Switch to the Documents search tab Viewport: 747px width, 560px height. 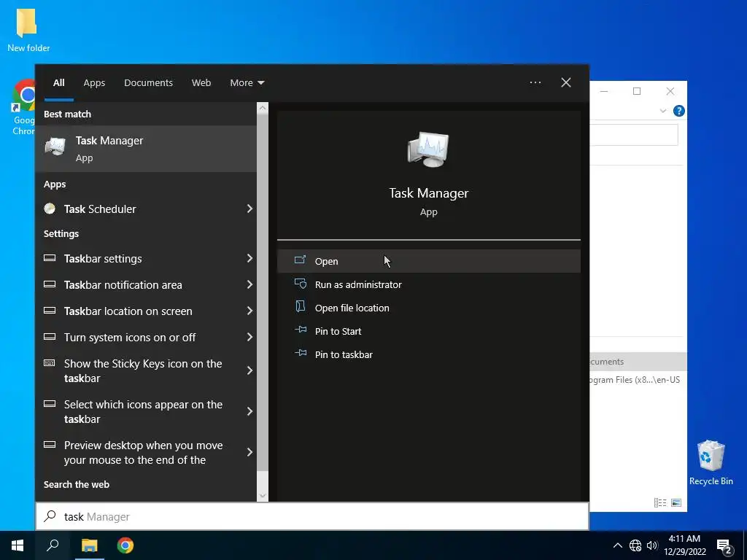click(x=148, y=83)
